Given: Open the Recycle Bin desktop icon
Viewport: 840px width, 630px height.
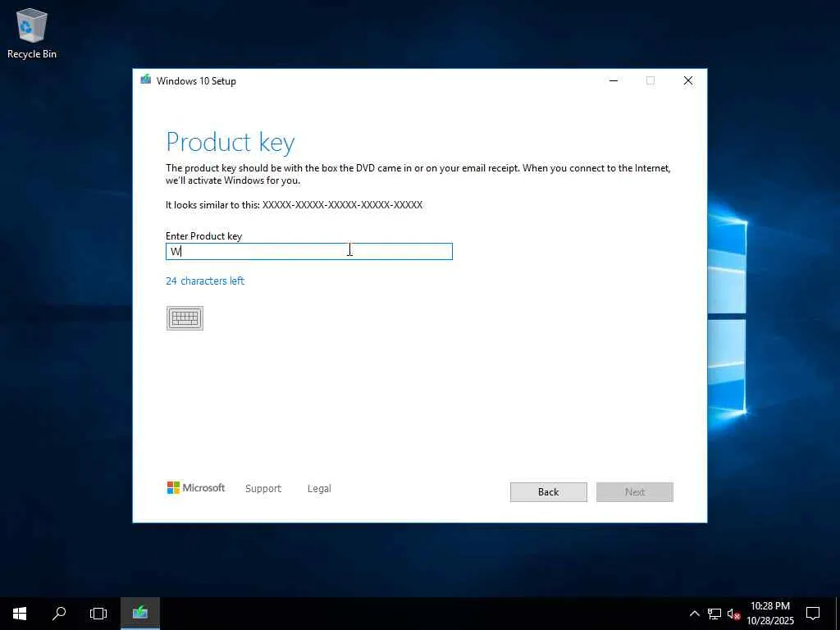Looking at the screenshot, I should tap(32, 33).
